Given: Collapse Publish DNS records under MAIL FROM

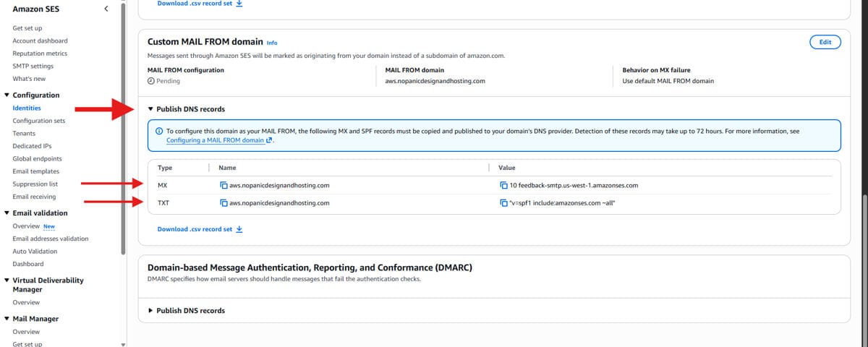Looking at the screenshot, I should pyautogui.click(x=186, y=109).
